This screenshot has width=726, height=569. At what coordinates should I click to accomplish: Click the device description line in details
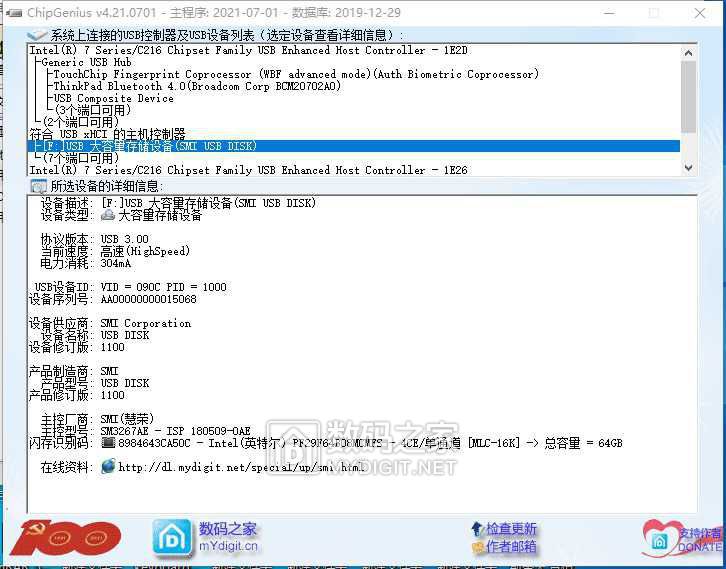tap(208, 203)
